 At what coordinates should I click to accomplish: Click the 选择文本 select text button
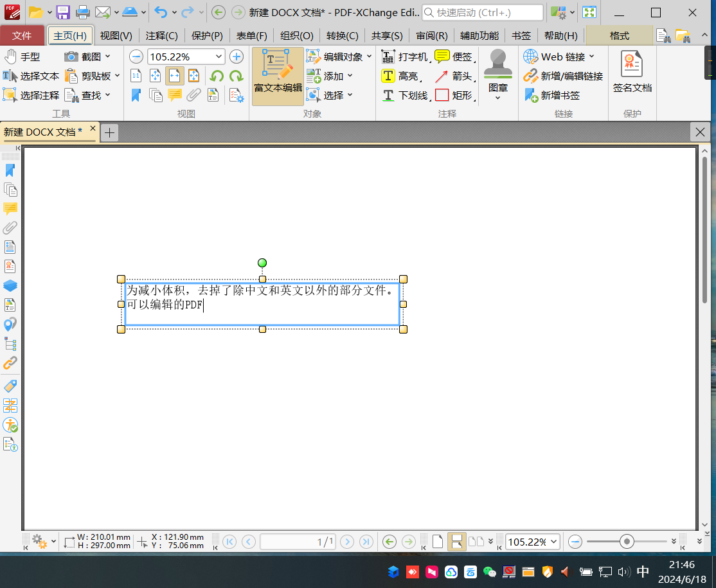[x=31, y=76]
